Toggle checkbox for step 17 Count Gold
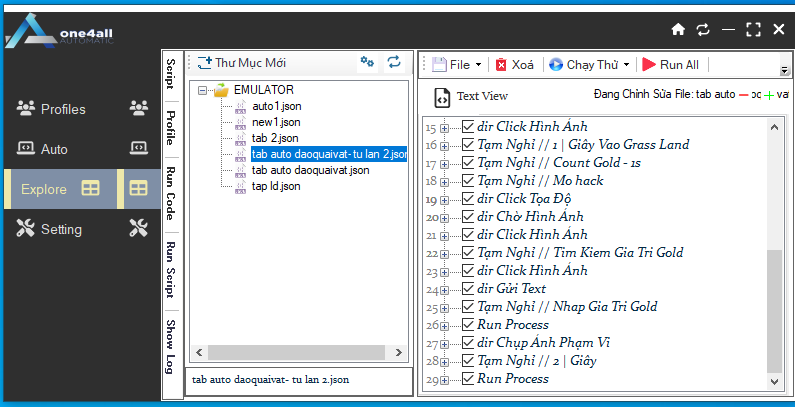Viewport: 795px width, 407px height. pos(468,163)
